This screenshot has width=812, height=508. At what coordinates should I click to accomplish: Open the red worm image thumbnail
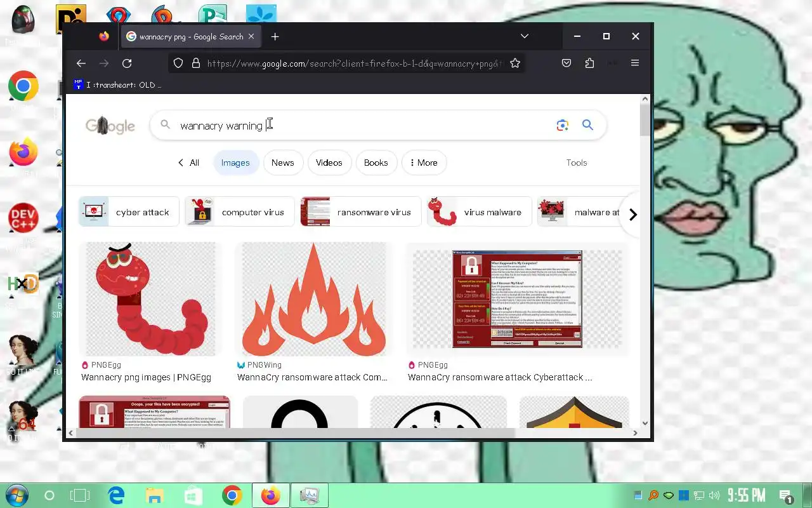pos(150,299)
